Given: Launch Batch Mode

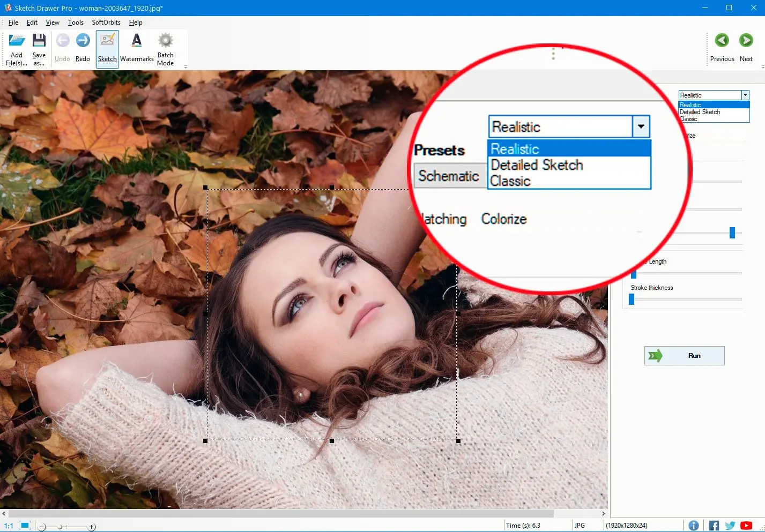Looking at the screenshot, I should (x=166, y=48).
